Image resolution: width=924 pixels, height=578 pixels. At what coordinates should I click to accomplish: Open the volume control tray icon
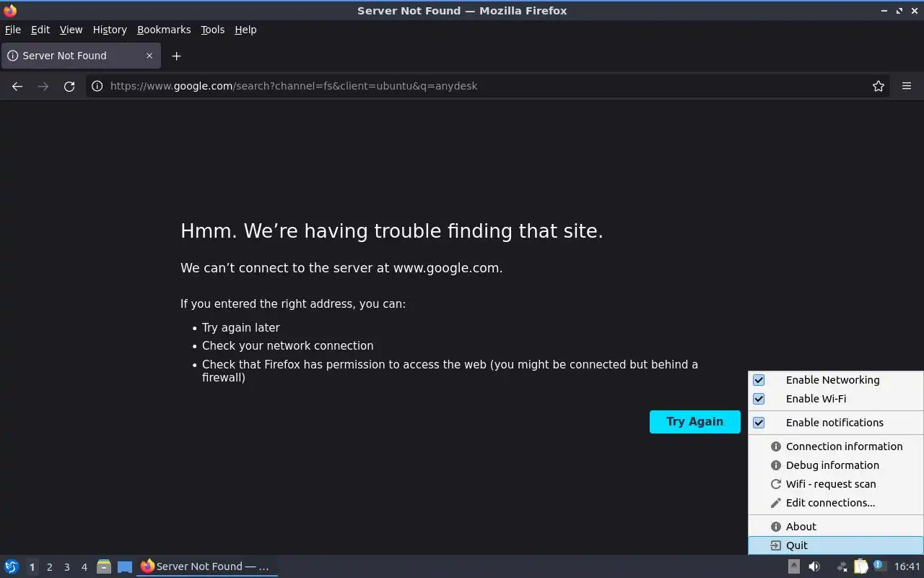tap(814, 566)
